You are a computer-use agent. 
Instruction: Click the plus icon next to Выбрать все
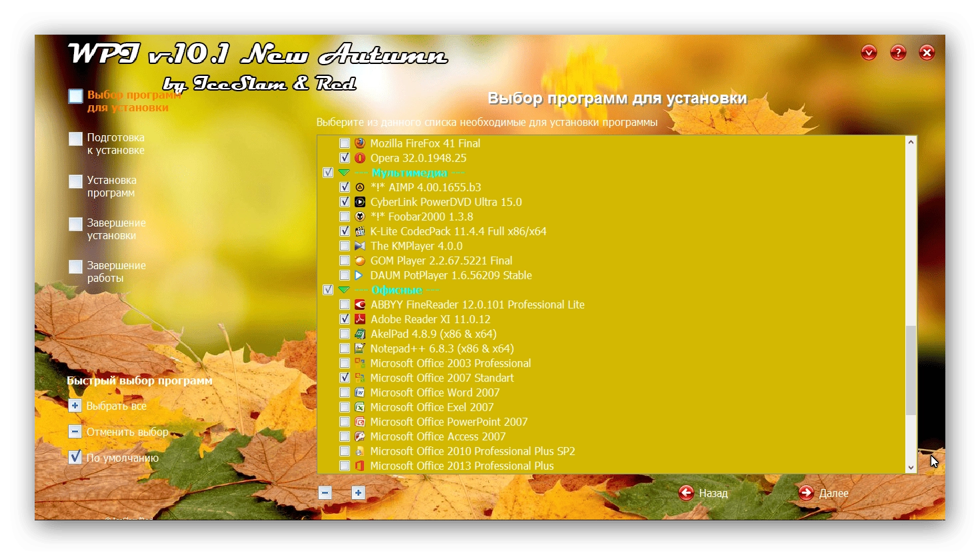(75, 406)
